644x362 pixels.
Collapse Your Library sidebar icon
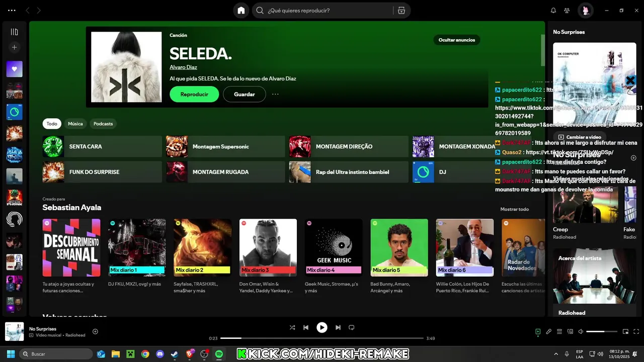(x=14, y=32)
